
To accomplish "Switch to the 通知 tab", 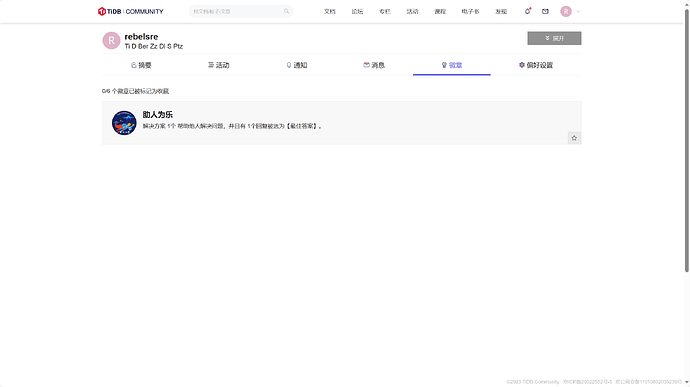I will pos(297,65).
